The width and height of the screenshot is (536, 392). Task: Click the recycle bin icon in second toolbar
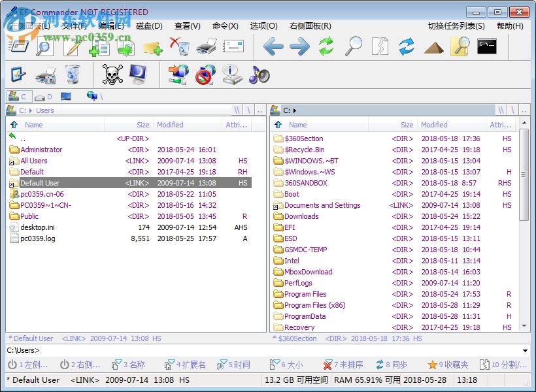click(x=73, y=74)
